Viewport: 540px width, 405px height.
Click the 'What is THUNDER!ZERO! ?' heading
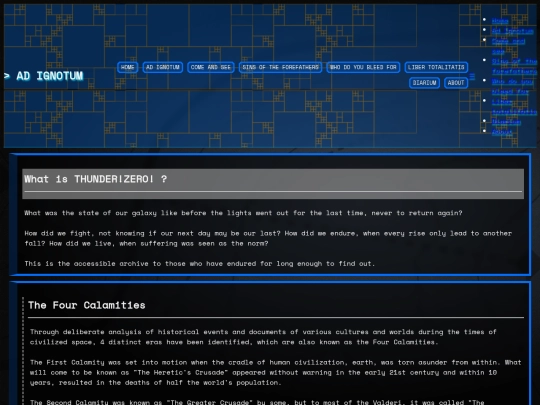click(95, 179)
